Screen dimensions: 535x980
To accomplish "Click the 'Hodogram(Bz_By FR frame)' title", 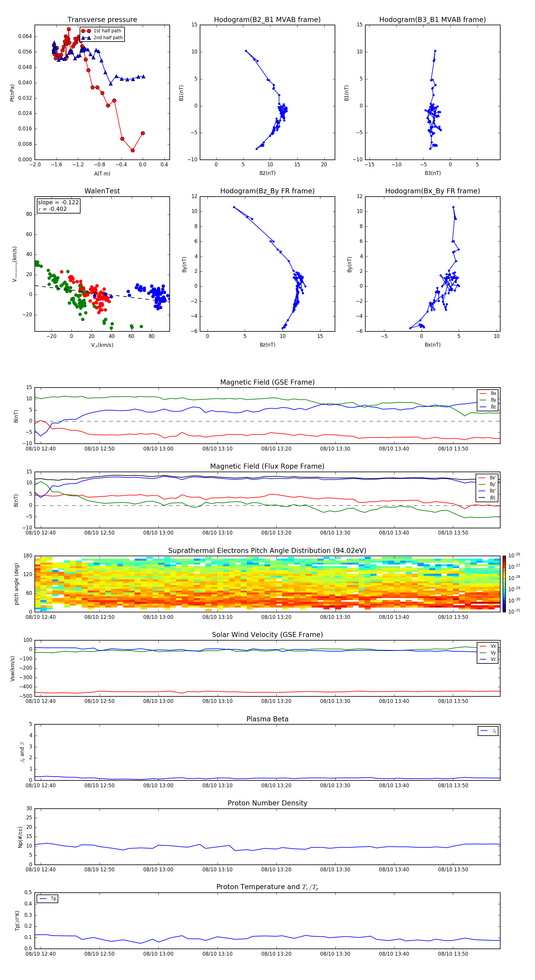I will (x=267, y=191).
